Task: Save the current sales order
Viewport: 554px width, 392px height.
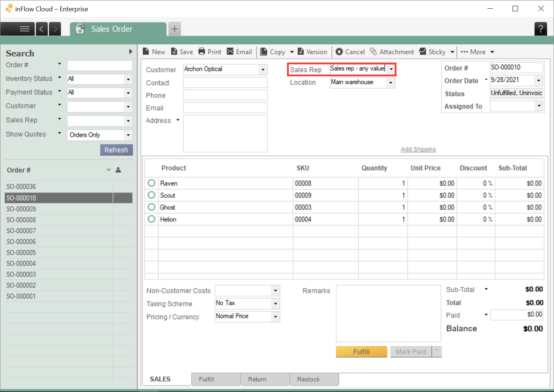Action: click(x=182, y=52)
